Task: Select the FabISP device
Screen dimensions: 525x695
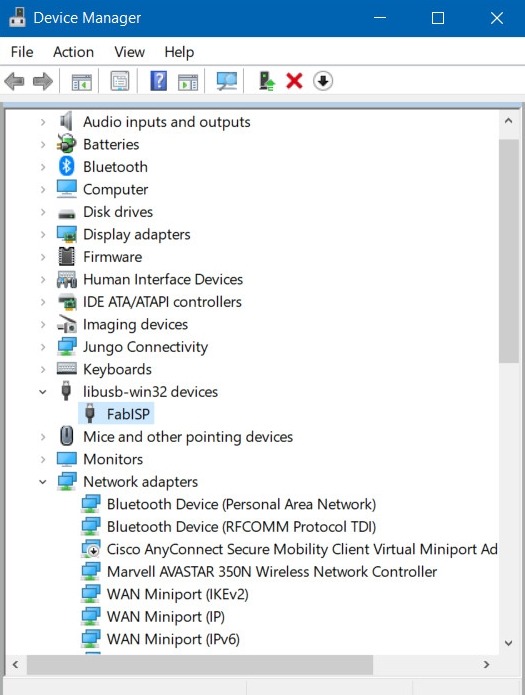Action: click(x=128, y=414)
